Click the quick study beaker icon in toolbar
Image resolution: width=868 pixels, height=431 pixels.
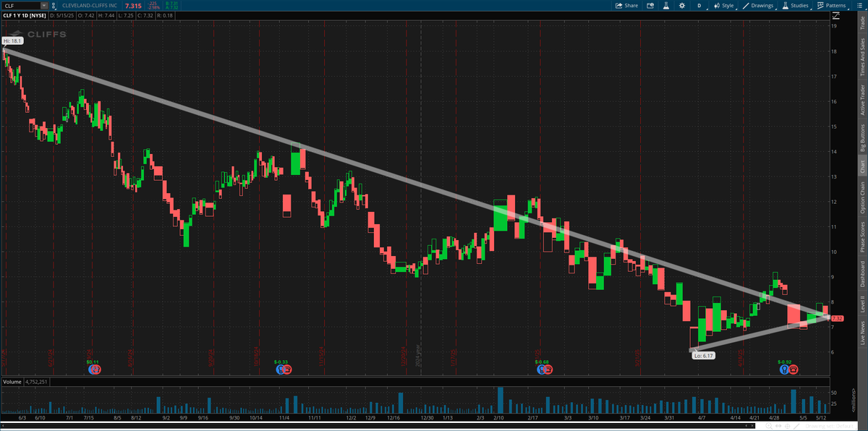point(666,5)
